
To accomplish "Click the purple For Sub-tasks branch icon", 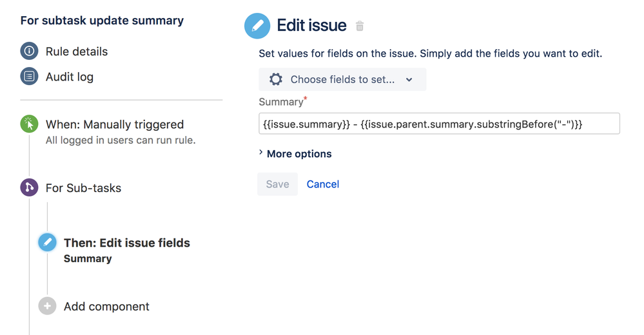I will click(29, 187).
